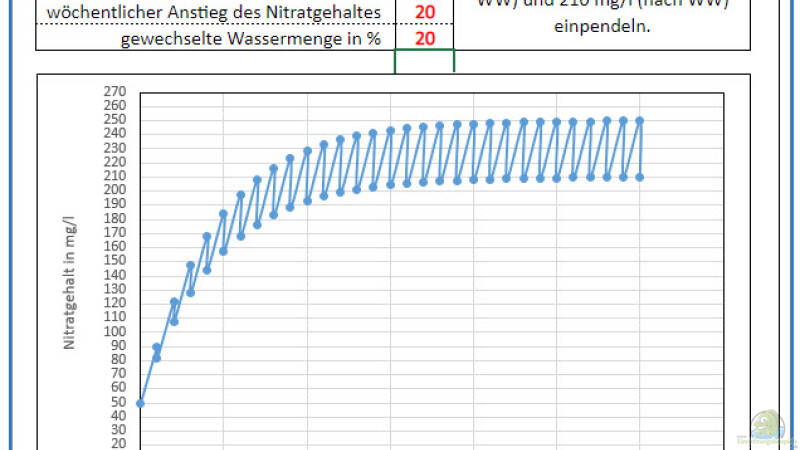
Task: Select the last peak data point at 250 mg/l
Action: click(x=639, y=120)
